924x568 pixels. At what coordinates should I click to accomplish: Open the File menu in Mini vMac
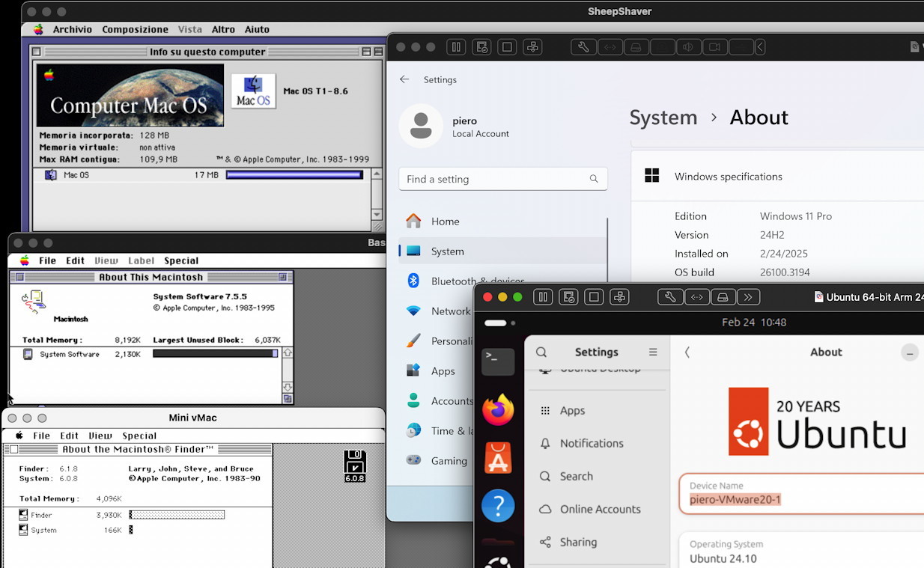coord(42,436)
